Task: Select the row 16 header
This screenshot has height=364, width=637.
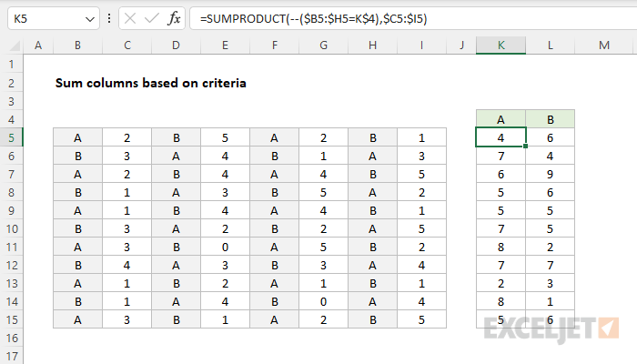Action: [x=12, y=339]
